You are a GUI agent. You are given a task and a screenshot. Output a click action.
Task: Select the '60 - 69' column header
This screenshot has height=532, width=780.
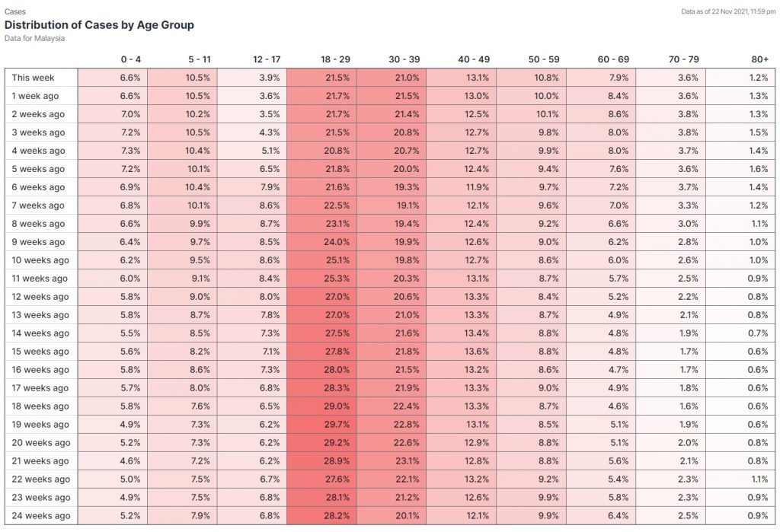[x=613, y=59]
